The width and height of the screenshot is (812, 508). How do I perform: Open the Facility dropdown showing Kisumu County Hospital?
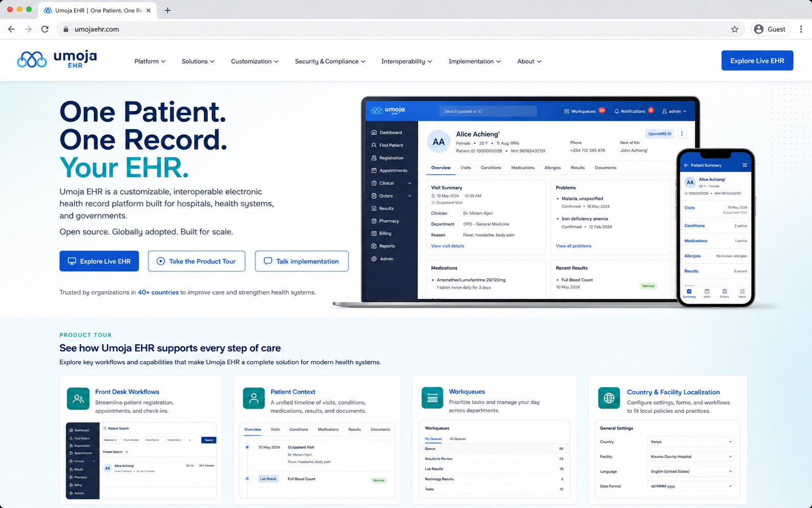click(691, 457)
